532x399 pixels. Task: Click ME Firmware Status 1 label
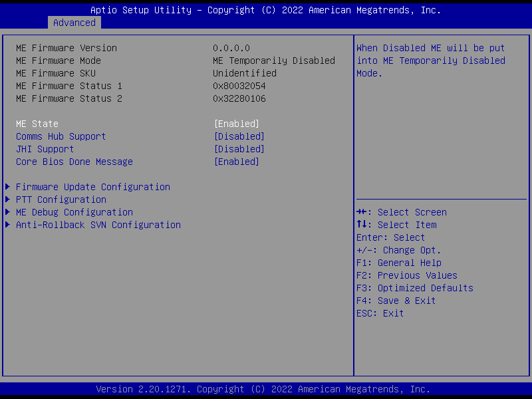(69, 86)
